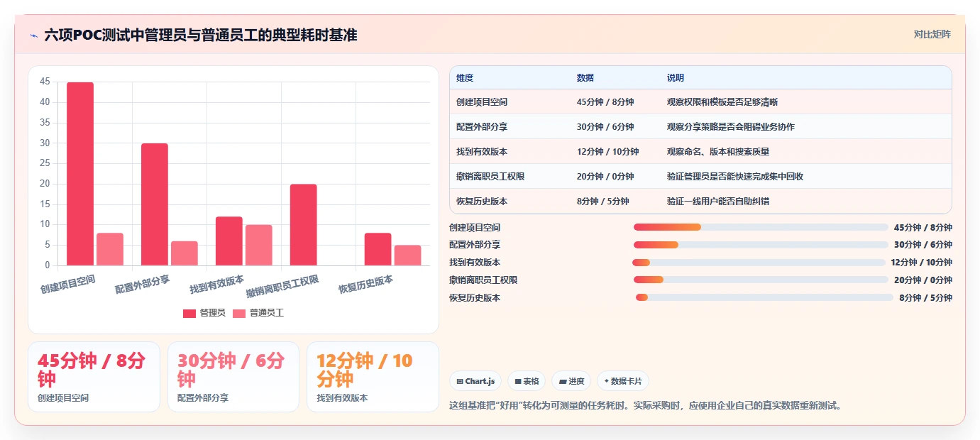
Task: Select the 管理员 bar for 找到有效版本
Action: 229,241
